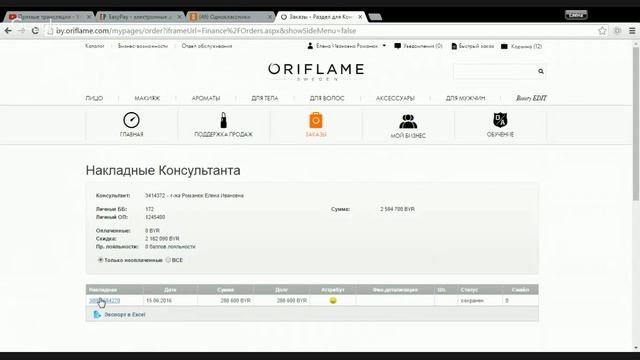Close the Одноклассники browser tab

(x=269, y=17)
